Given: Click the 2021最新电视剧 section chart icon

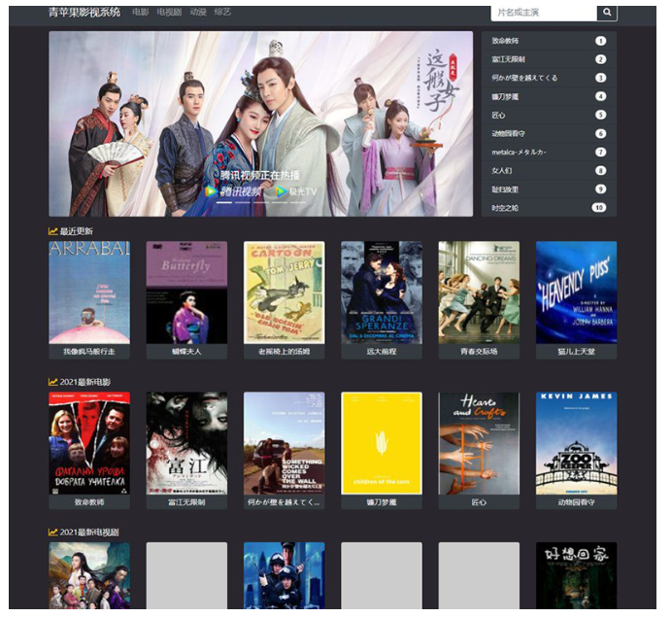Looking at the screenshot, I should pyautogui.click(x=53, y=531).
